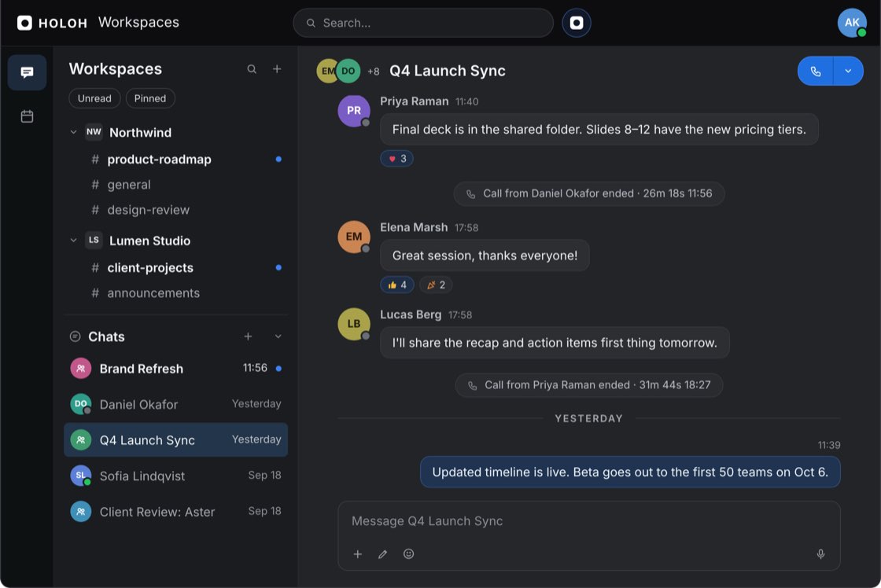Search workspaces with the magnifier icon
The image size is (881, 588).
point(252,69)
